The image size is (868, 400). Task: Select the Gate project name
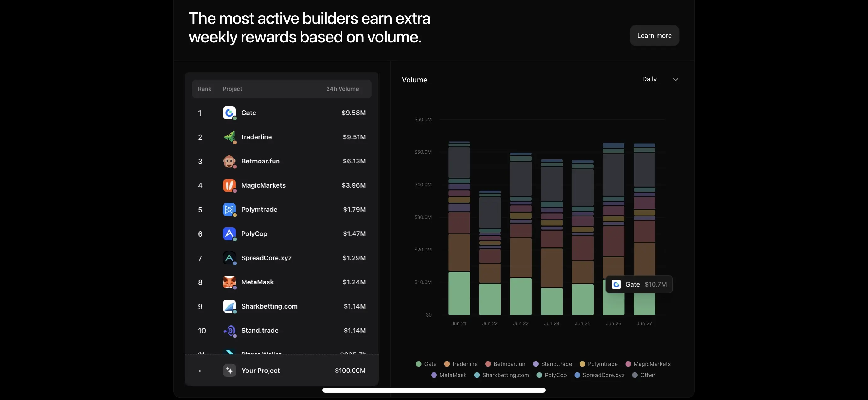point(249,113)
